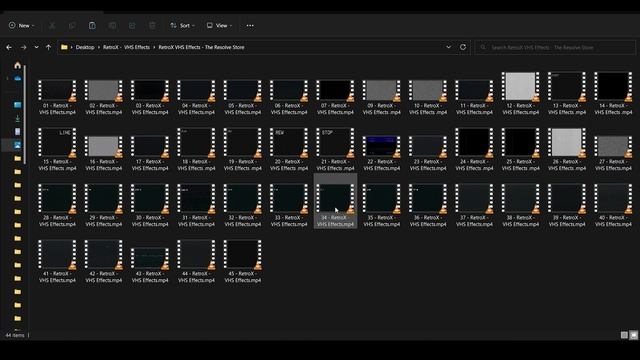Select 14 - RetroX - VHS Effects.mp4
Image resolution: width=640 pixels, height=360 pixels.
(x=613, y=94)
